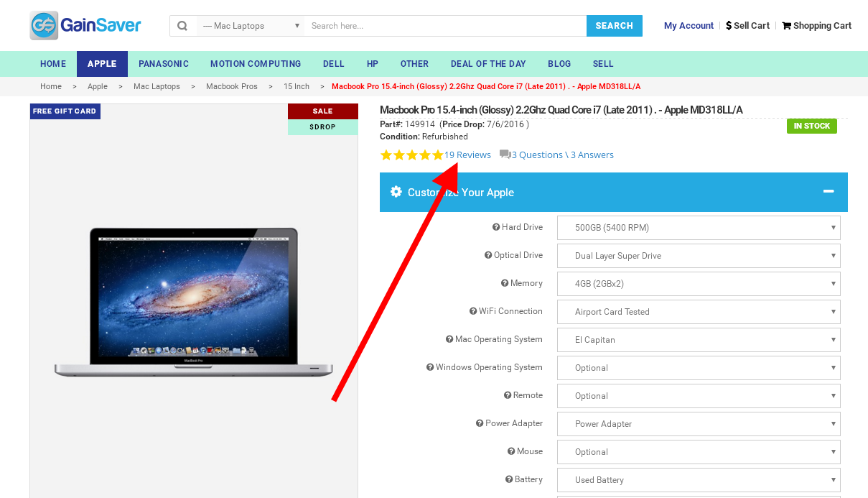Open the OTHER menu
The width and height of the screenshot is (868, 498).
coord(414,64)
